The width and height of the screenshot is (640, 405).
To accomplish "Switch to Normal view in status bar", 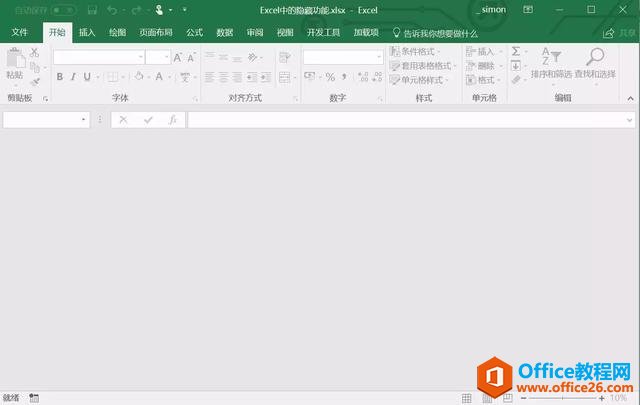I will click(469, 397).
